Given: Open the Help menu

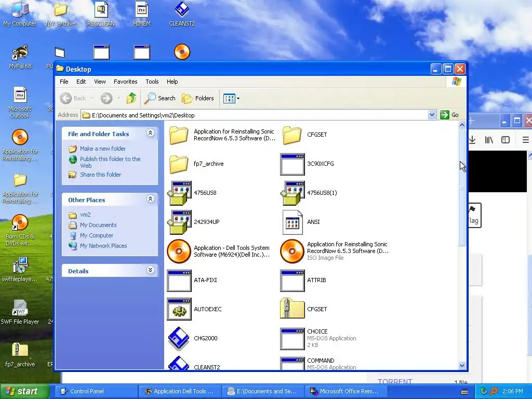Looking at the screenshot, I should click(172, 82).
